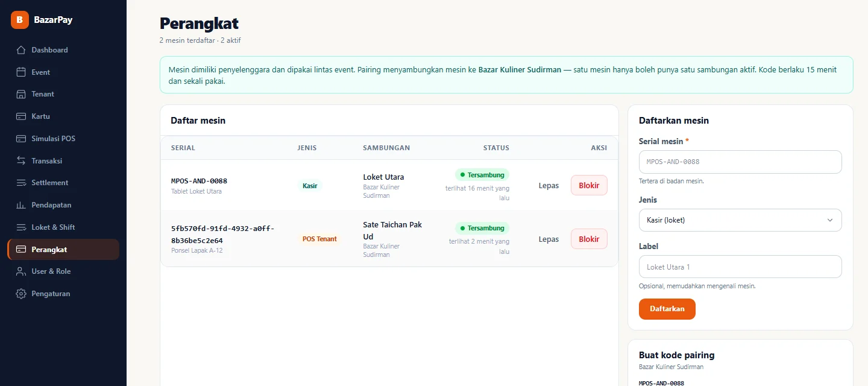The image size is (868, 386).
Task: Click the JENIS column header
Action: 307,148
